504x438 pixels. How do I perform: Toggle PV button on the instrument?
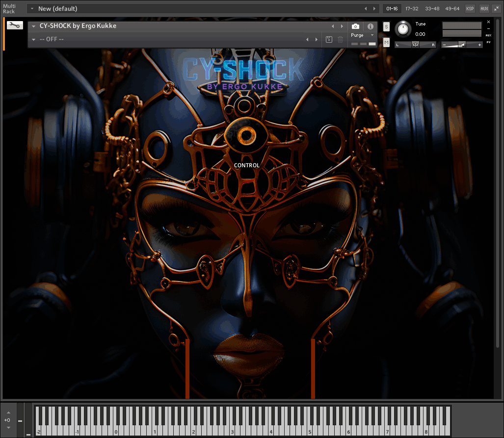pos(489,42)
